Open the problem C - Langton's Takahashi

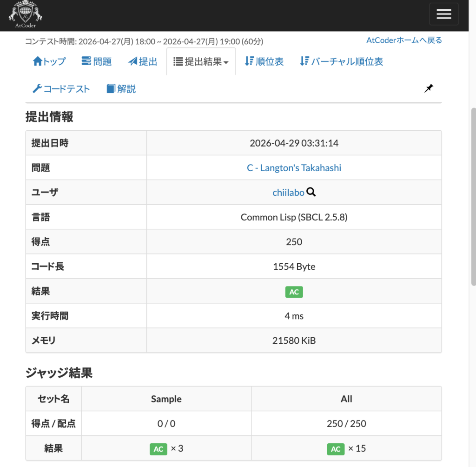tap(294, 167)
